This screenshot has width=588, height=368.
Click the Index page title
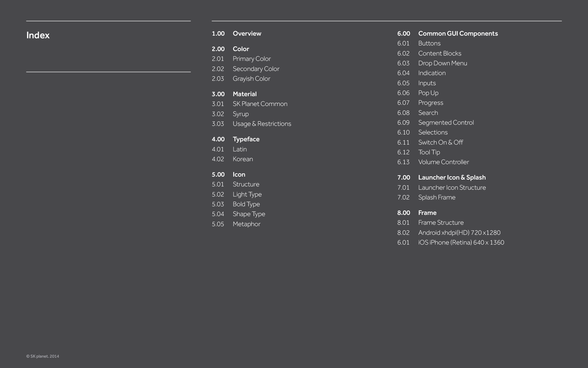click(x=38, y=35)
